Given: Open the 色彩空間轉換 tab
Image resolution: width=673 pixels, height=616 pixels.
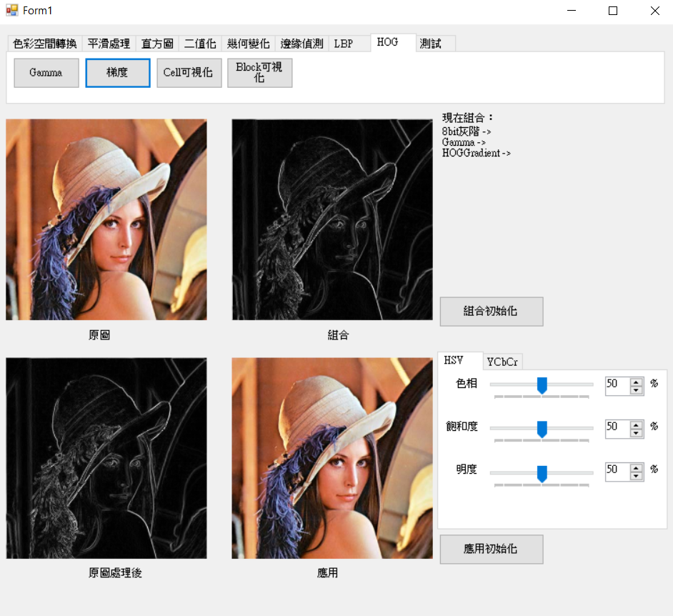Looking at the screenshot, I should pyautogui.click(x=45, y=44).
